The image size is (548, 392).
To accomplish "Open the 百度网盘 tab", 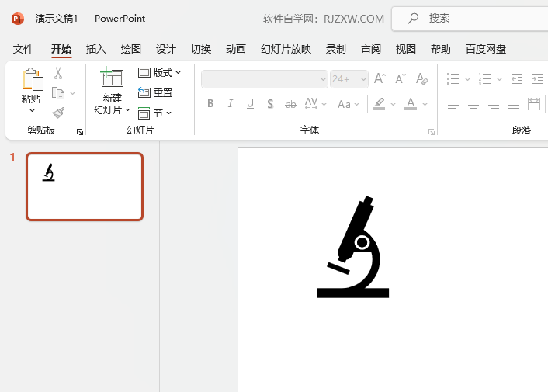I will pos(486,49).
